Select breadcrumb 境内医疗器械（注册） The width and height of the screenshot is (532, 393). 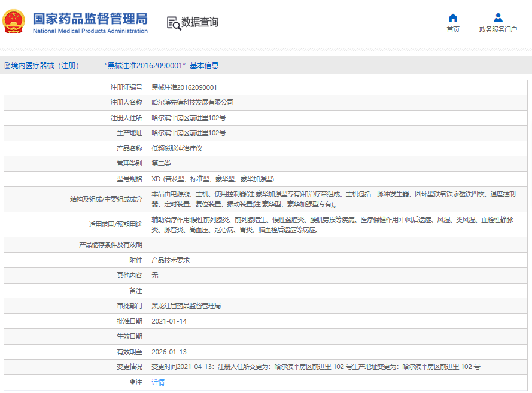[x=45, y=66]
